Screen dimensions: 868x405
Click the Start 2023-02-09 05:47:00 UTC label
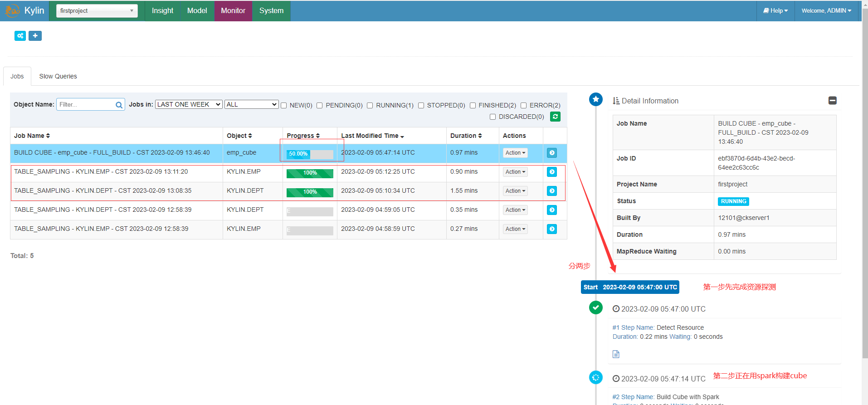point(630,287)
